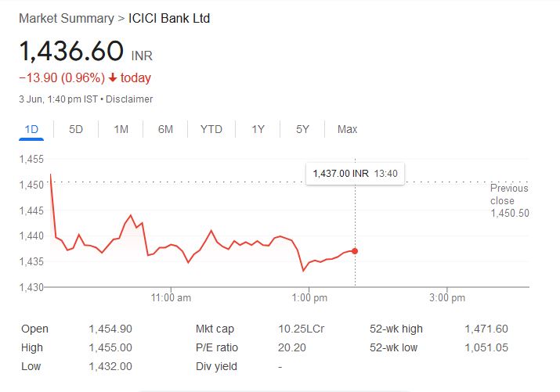Screen dimensions: 560x392
Task: Show the 6M price chart
Action: coord(165,129)
